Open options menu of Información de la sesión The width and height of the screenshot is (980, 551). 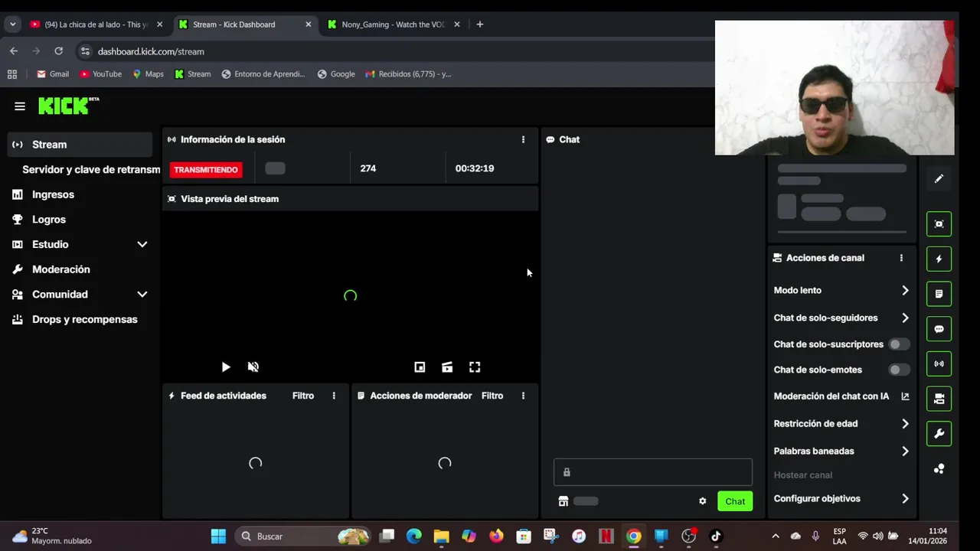pyautogui.click(x=523, y=139)
